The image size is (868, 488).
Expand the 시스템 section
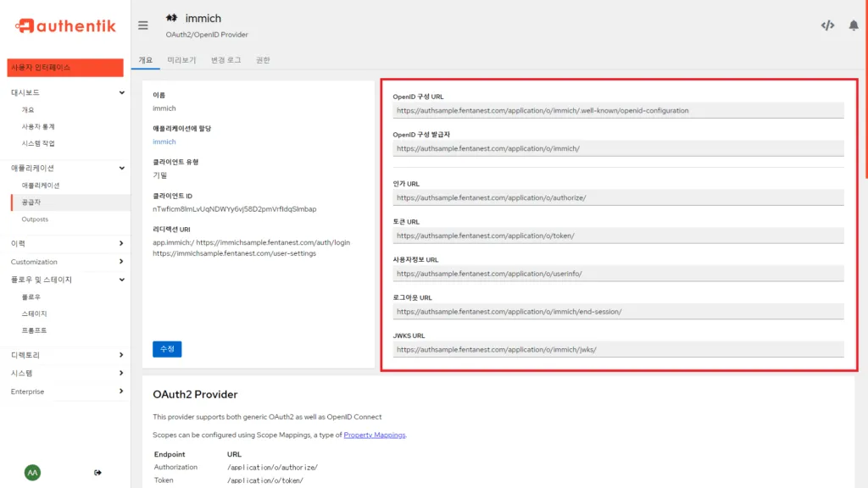[120, 373]
